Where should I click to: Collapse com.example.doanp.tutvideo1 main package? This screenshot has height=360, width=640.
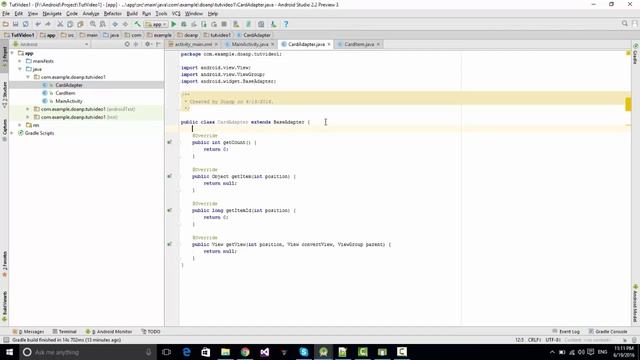(28, 77)
